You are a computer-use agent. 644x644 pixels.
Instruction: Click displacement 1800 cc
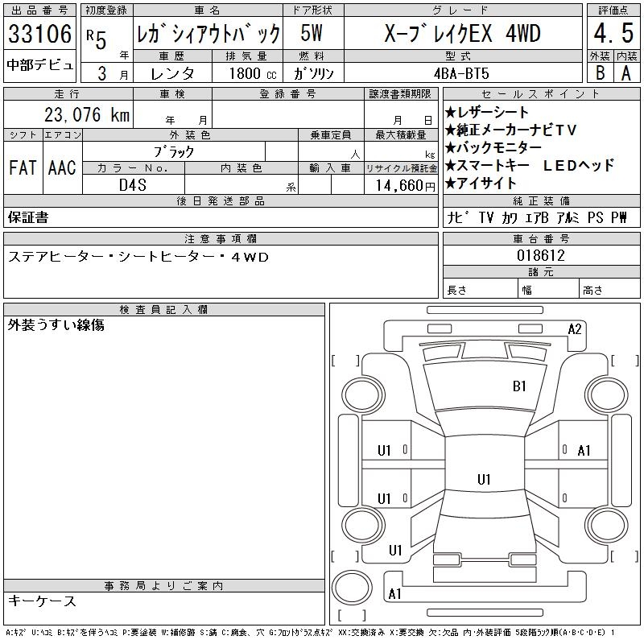click(253, 73)
